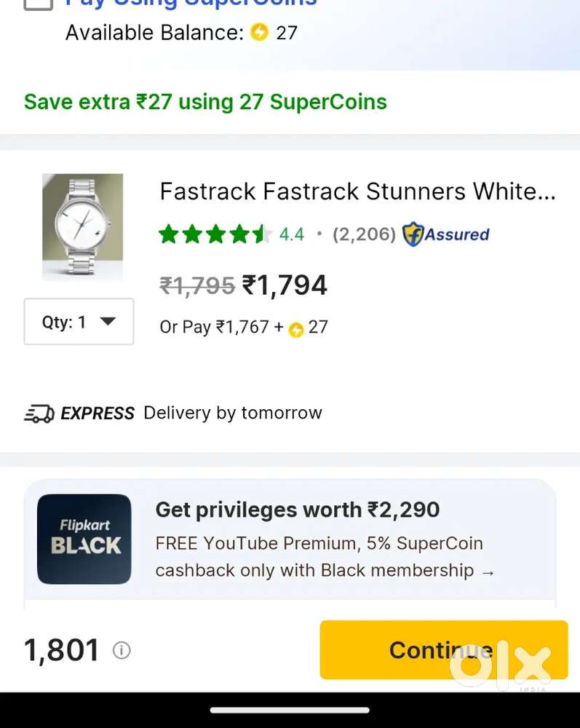The image size is (580, 728).
Task: Tap the 1,801 total amount
Action: tap(62, 650)
